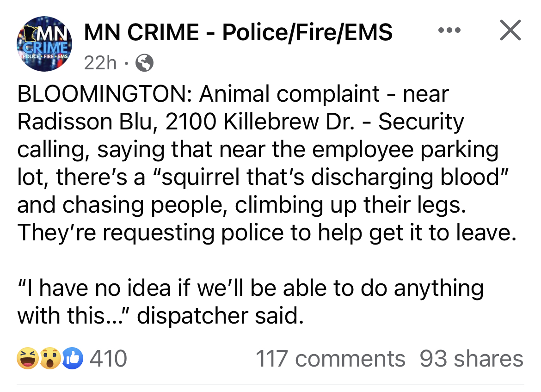The image size is (541, 392).
Task: View the 410 reactions count
Action: pos(108,359)
